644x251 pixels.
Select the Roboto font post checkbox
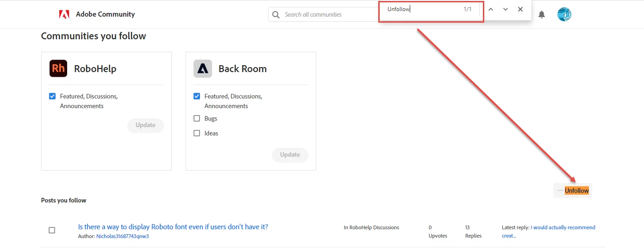click(52, 230)
